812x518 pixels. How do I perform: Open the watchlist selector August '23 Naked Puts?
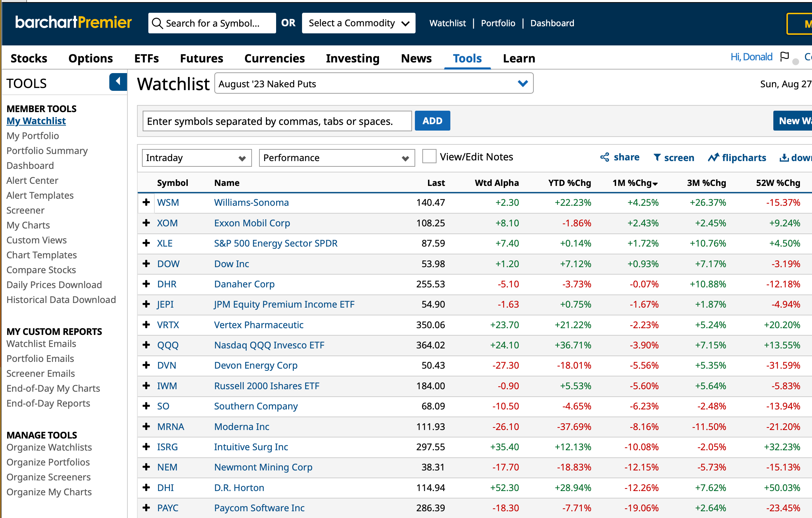point(374,83)
